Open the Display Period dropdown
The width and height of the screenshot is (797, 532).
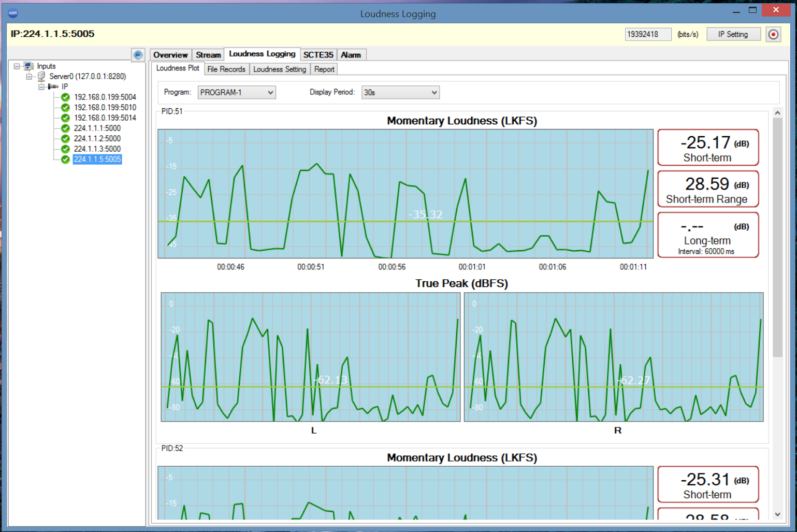point(400,92)
